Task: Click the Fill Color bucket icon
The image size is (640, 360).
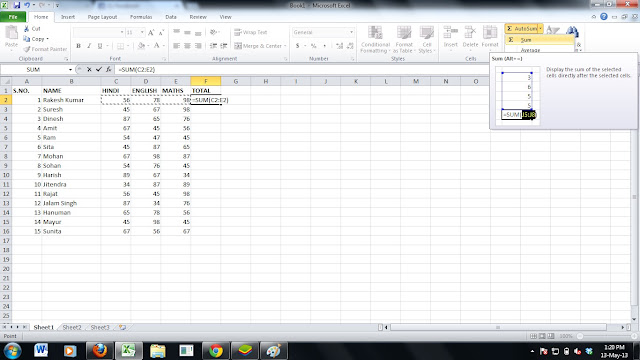Action: click(x=141, y=46)
